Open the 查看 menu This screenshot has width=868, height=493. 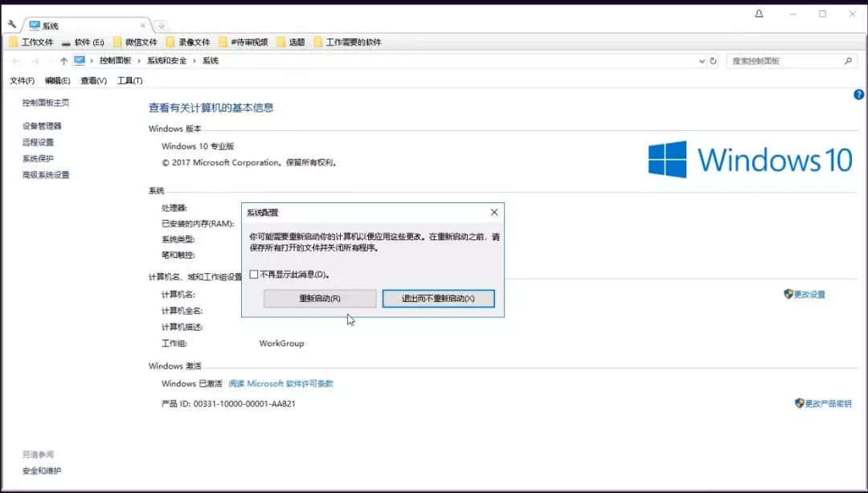(92, 80)
